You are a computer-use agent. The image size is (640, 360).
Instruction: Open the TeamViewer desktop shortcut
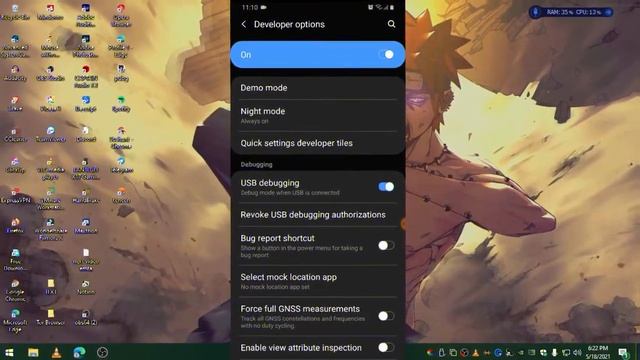point(50,135)
